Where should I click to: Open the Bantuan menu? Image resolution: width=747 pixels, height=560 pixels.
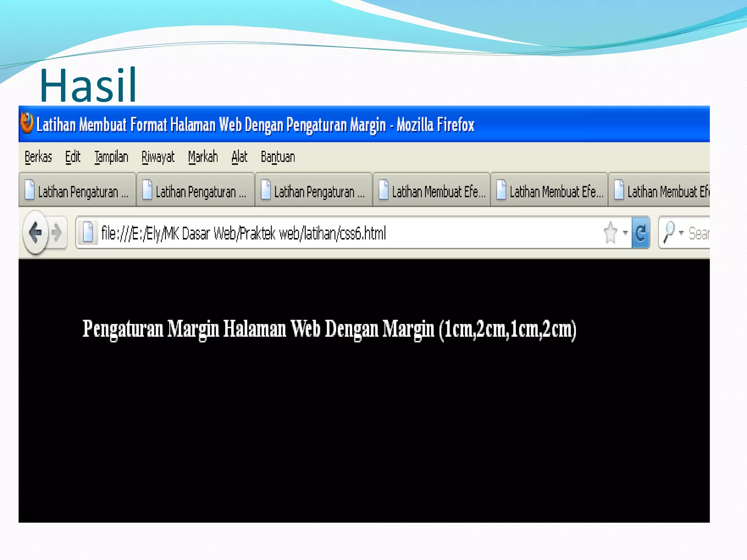tap(278, 157)
